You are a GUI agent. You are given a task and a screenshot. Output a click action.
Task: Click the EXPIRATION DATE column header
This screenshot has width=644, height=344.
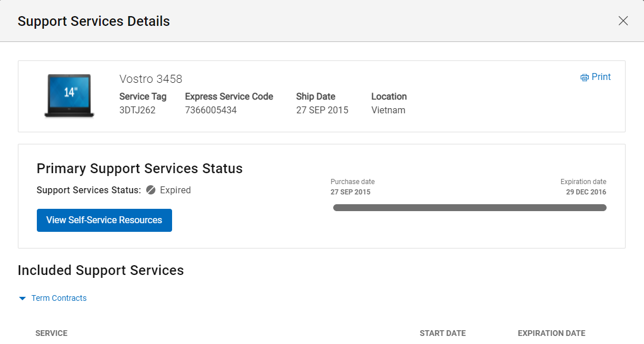click(551, 333)
